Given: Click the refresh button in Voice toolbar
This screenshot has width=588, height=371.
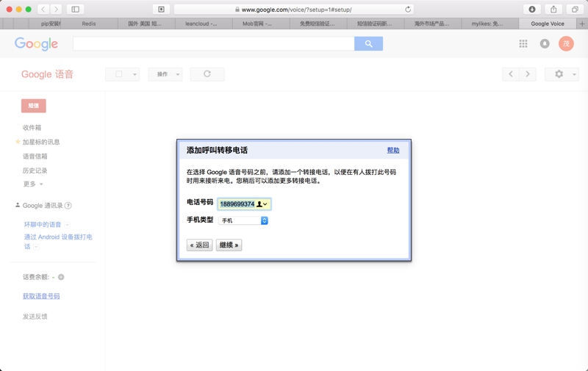Looking at the screenshot, I should point(207,74).
